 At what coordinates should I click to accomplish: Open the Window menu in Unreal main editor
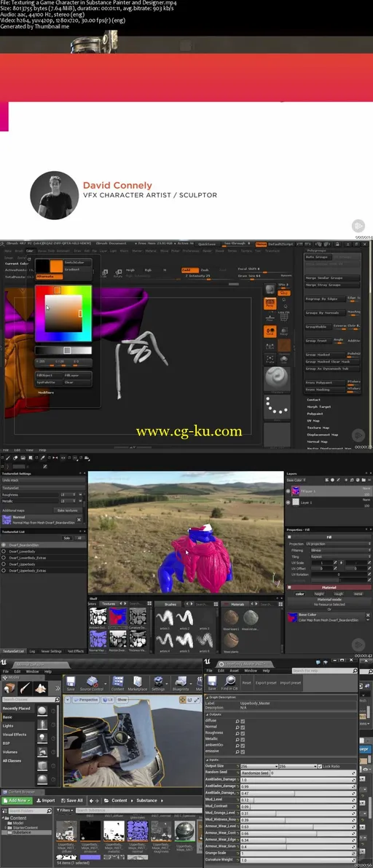[x=32, y=671]
